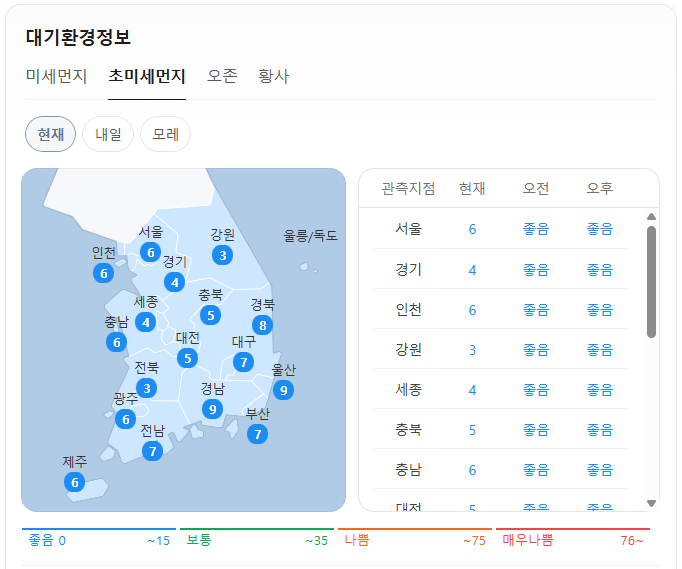682x569 pixels.
Task: Click the 충북 map marker showing 5
Action: [211, 315]
